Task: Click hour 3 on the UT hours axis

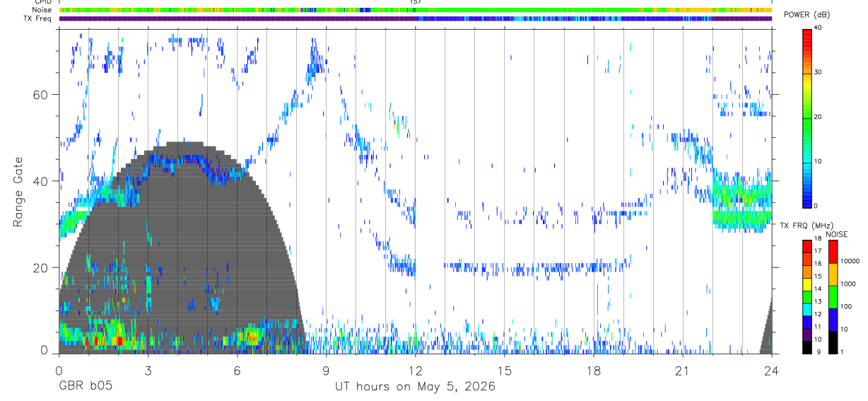Action: [148, 370]
